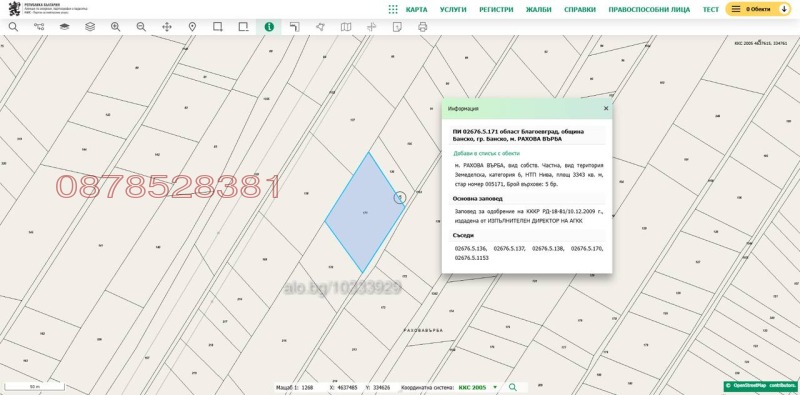This screenshot has width=800, height=395.
Task: Open the РЕГИСТРИ menu
Action: tap(496, 9)
